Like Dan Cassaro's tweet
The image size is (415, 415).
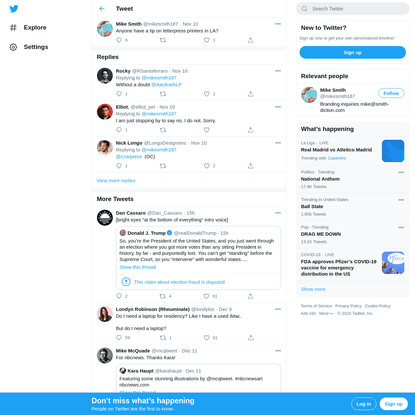coord(207,296)
